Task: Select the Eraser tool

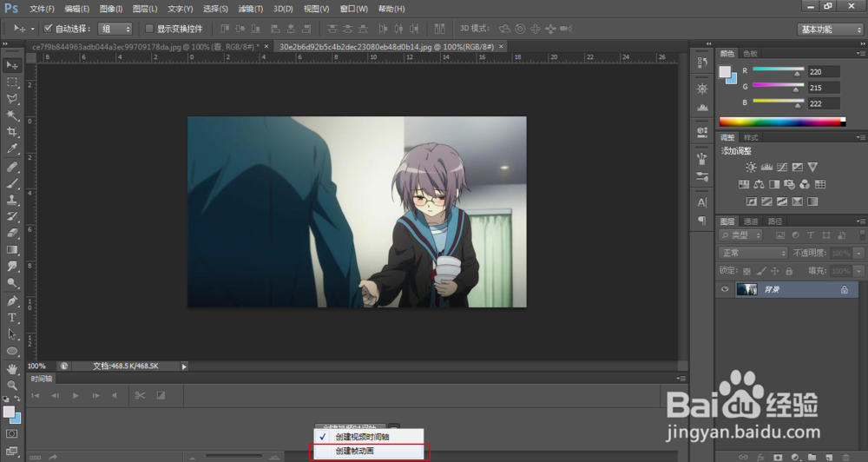Action: [x=11, y=234]
